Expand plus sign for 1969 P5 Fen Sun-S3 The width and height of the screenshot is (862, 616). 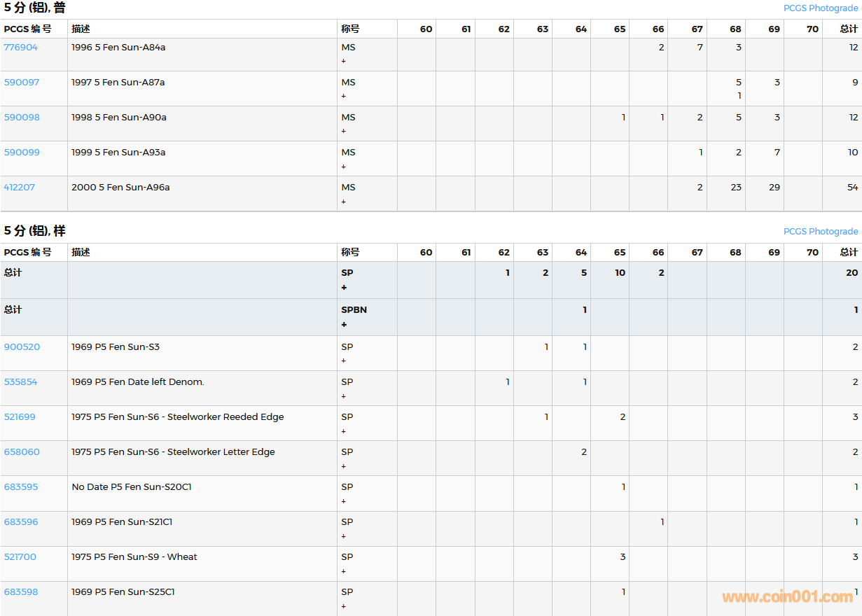pos(344,361)
